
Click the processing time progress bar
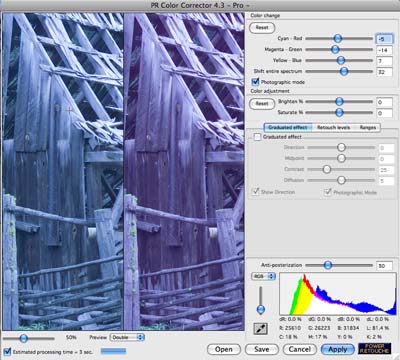click(x=113, y=351)
